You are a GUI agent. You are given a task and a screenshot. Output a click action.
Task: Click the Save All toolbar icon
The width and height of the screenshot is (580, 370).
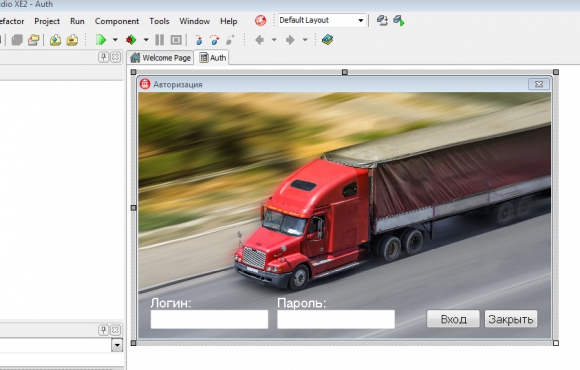coord(17,40)
